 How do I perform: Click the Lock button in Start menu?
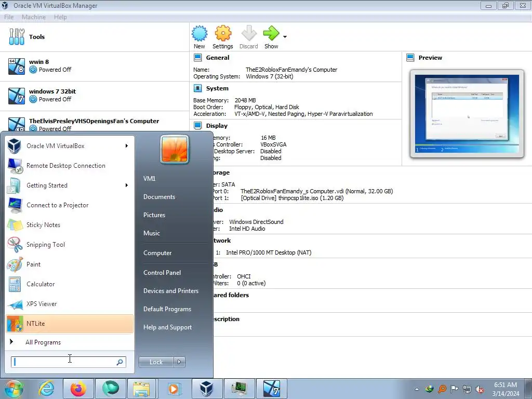coord(156,362)
